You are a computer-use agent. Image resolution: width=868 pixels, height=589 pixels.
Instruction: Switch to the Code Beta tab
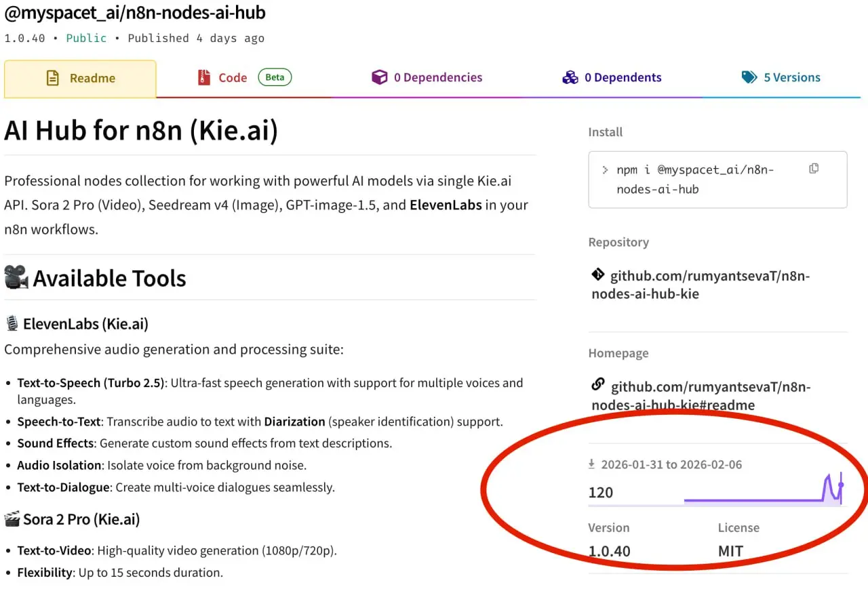point(233,77)
